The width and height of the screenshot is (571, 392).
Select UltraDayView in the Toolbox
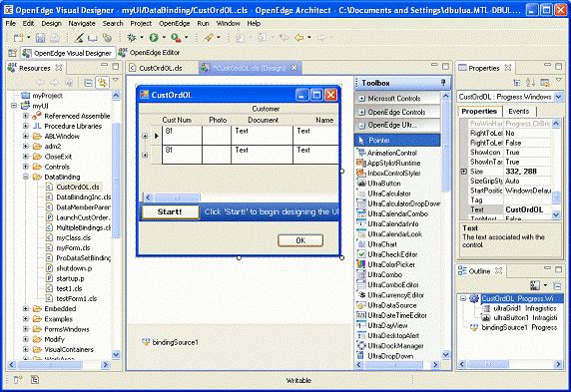click(x=387, y=326)
